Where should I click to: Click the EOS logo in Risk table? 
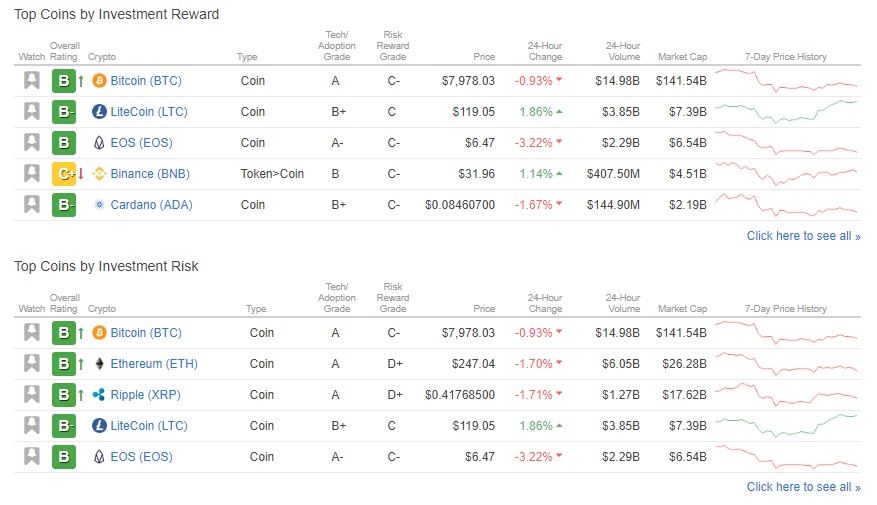click(x=99, y=457)
